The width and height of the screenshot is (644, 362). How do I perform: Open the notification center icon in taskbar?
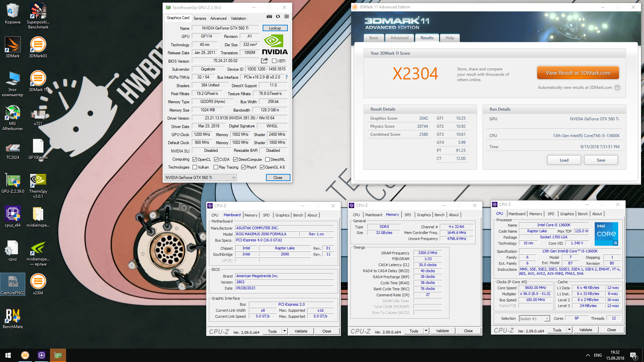[x=633, y=355]
